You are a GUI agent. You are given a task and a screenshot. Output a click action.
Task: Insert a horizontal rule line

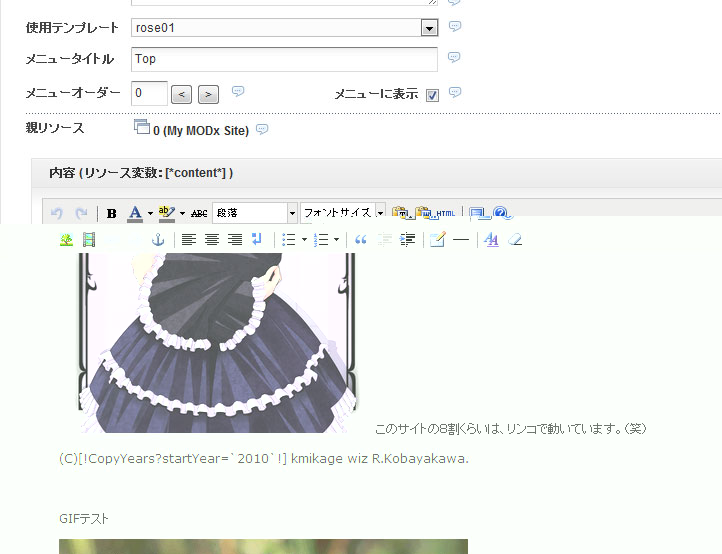tap(461, 240)
